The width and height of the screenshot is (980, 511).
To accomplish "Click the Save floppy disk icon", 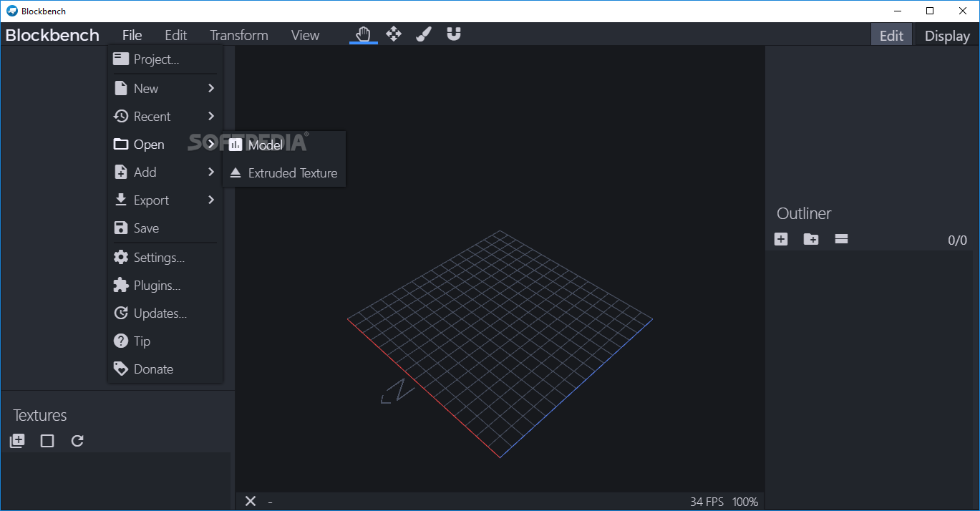I will (121, 228).
